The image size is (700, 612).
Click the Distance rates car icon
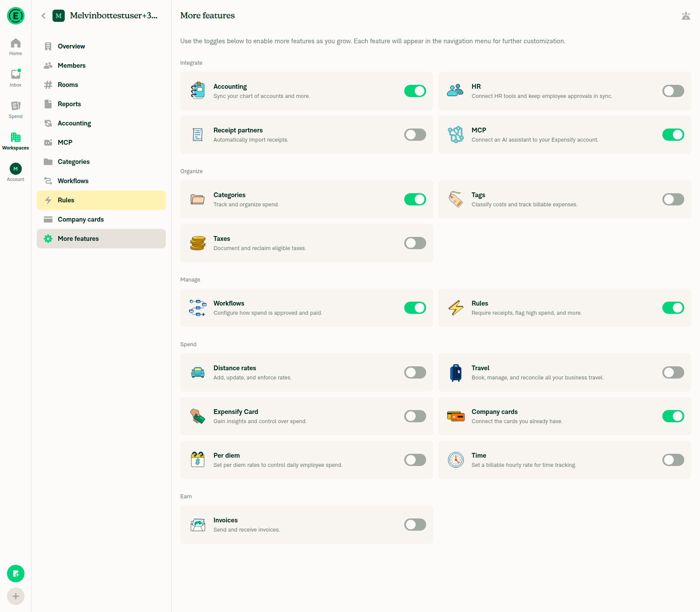click(x=198, y=372)
